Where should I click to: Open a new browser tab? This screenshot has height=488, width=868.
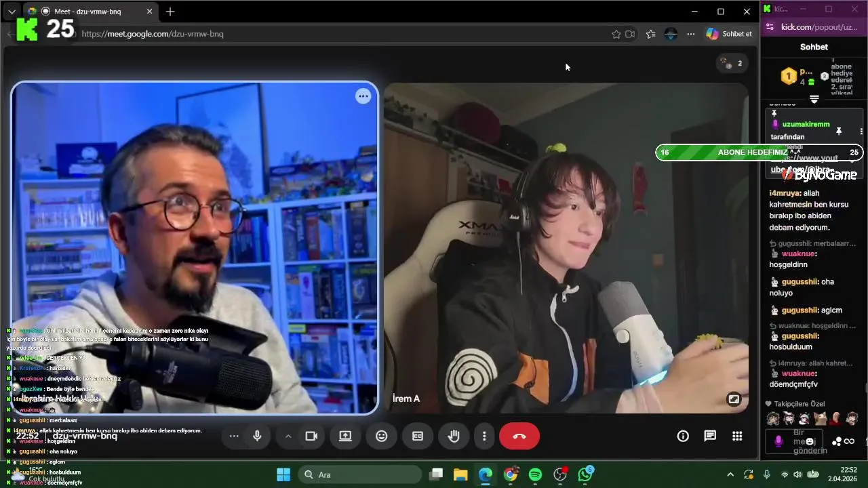(x=170, y=12)
